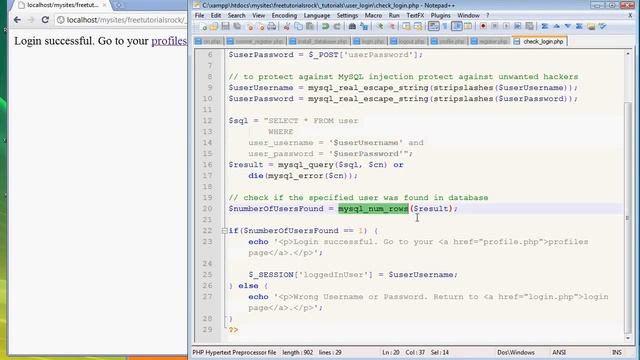Open Find with the binoculars icon
Screen dimensions: 640x360
pos(352,27)
